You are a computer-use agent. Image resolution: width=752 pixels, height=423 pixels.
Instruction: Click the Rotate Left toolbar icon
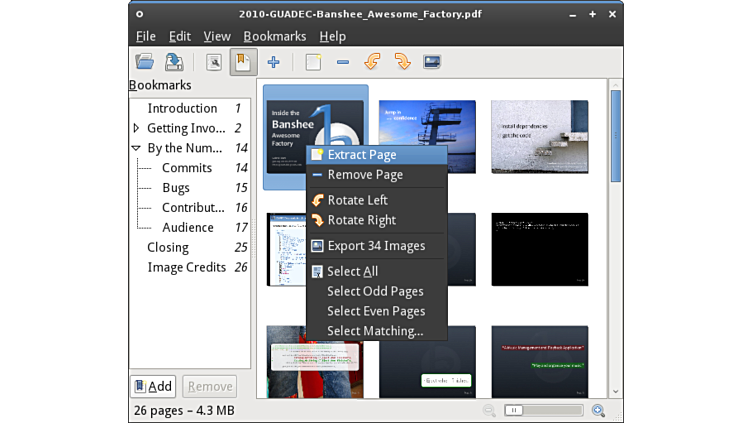point(372,62)
